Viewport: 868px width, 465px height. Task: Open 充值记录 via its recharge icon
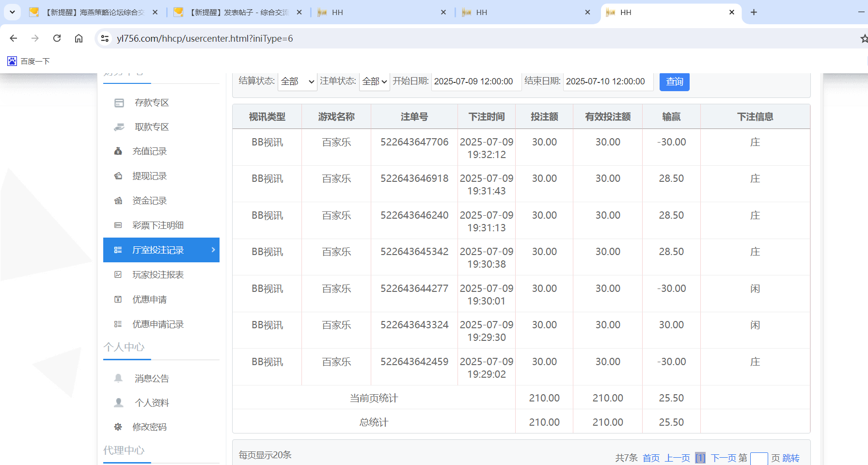[118, 151]
